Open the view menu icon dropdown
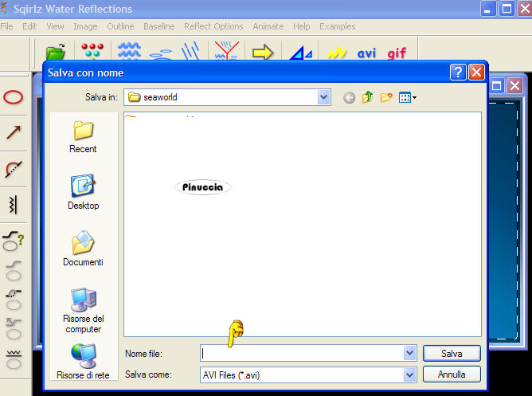The height and width of the screenshot is (396, 532). click(408, 98)
